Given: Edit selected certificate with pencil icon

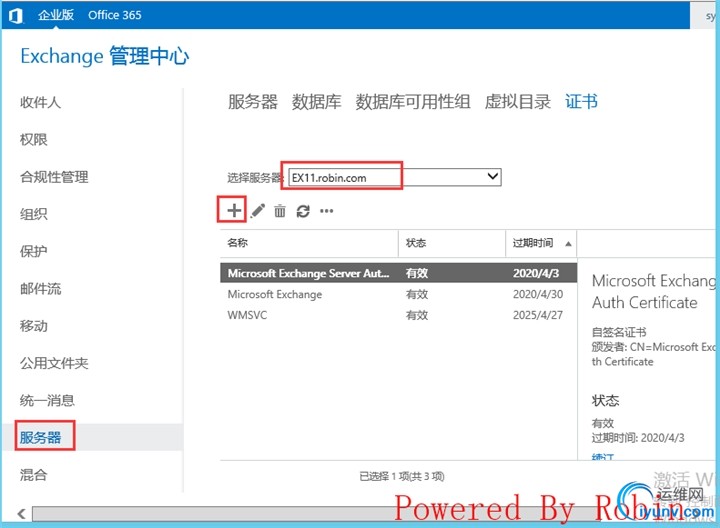Looking at the screenshot, I should pos(258,211).
